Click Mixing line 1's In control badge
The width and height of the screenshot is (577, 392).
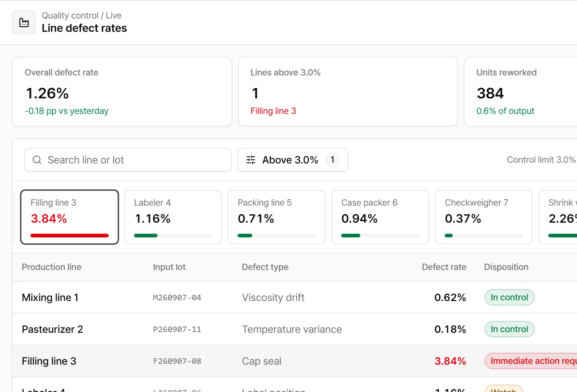(x=509, y=297)
